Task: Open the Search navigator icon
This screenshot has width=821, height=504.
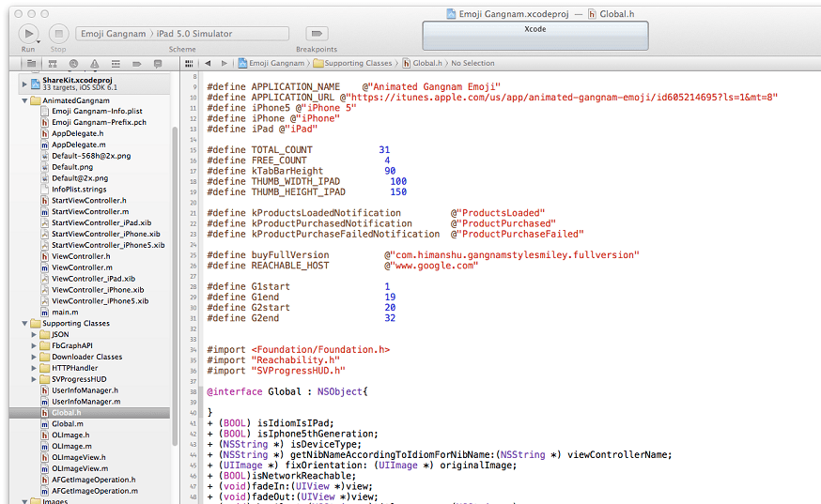Action: click(x=73, y=63)
